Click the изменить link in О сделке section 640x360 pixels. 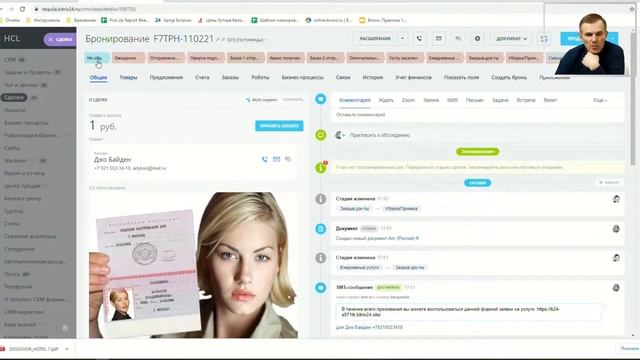(x=293, y=100)
